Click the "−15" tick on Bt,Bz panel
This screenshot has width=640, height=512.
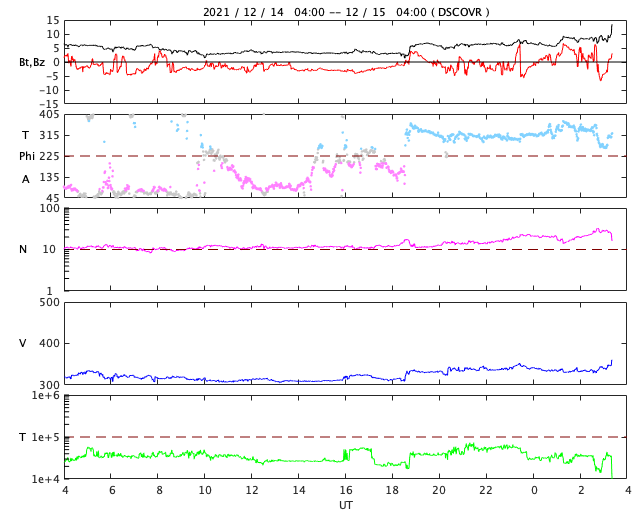click(49, 105)
